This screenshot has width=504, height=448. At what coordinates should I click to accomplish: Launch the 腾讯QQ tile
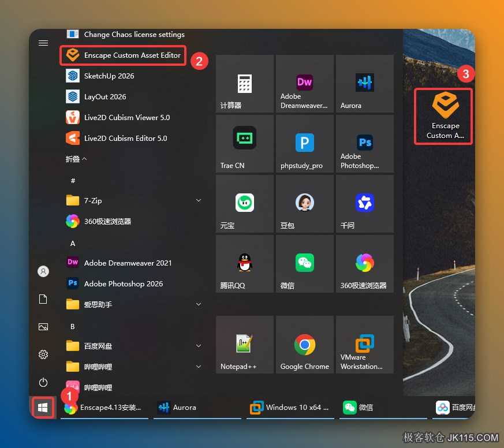(x=245, y=264)
